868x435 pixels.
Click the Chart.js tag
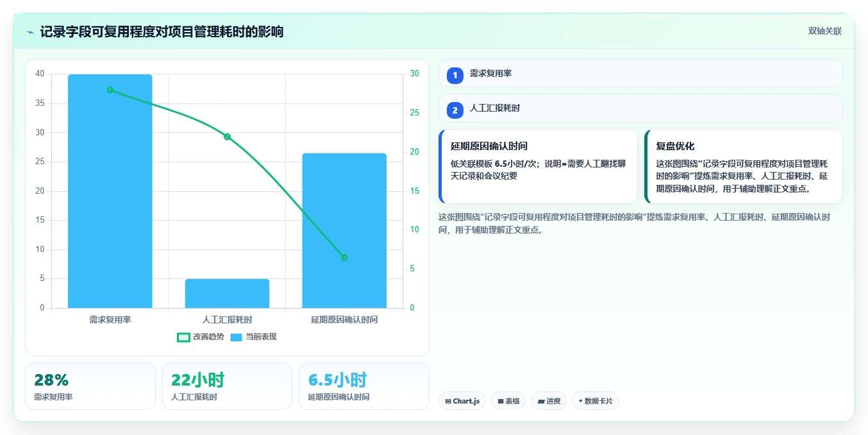pyautogui.click(x=462, y=401)
